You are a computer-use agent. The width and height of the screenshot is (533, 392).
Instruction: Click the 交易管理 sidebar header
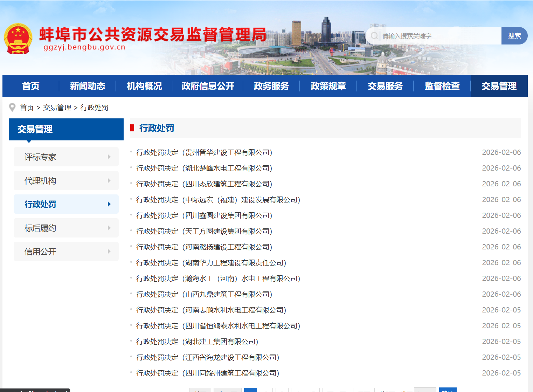click(x=66, y=129)
